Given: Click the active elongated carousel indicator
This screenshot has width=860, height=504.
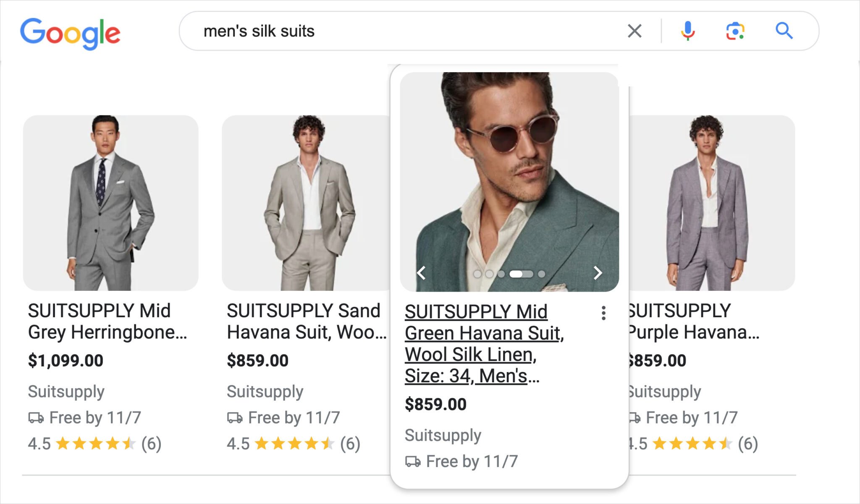Looking at the screenshot, I should click(521, 274).
